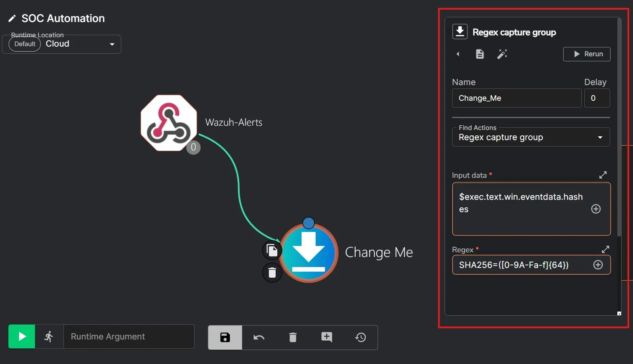Run the workflow with green play button
The image size is (633, 364).
tap(22, 336)
